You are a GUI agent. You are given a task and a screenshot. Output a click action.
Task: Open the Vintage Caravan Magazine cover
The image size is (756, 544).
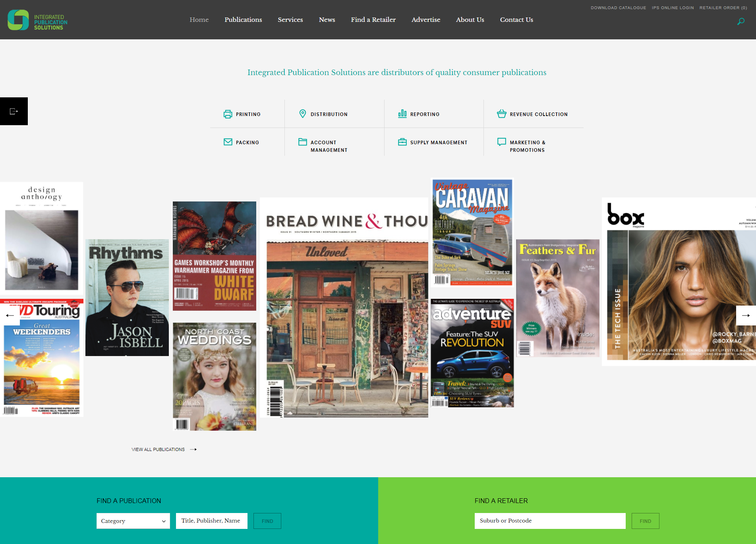[472, 232]
